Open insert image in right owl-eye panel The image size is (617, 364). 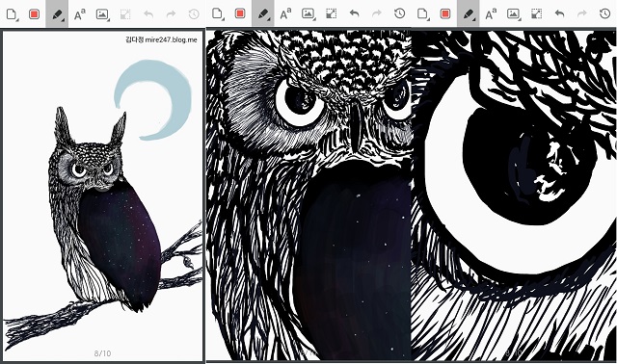coord(514,14)
